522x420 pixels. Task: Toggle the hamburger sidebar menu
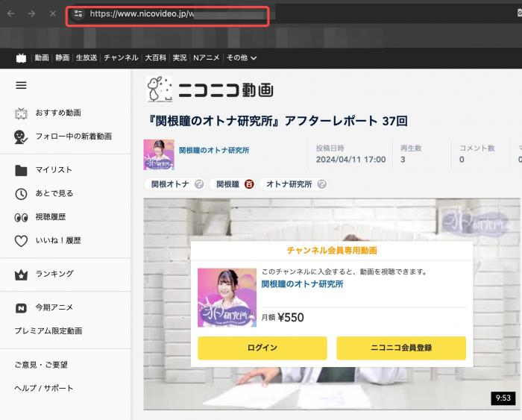pos(21,85)
